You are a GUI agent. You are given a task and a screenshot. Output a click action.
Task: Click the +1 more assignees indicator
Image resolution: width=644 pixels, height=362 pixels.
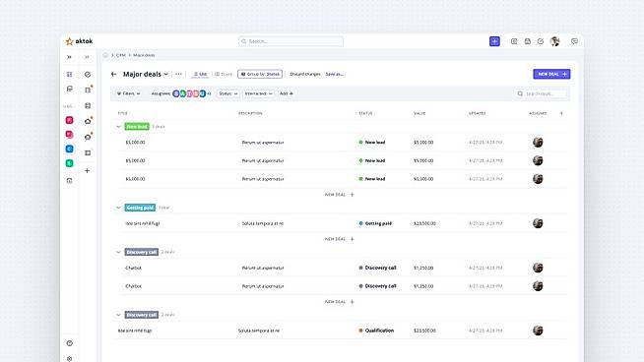(x=209, y=93)
